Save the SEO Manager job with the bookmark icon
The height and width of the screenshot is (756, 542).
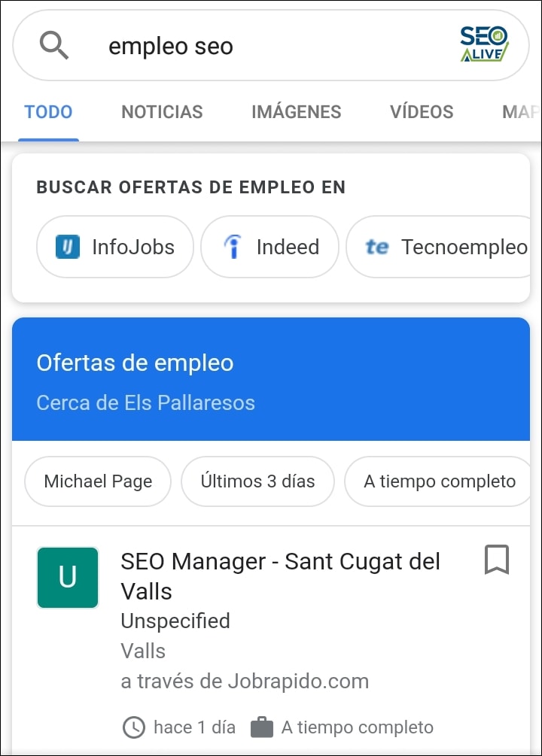pyautogui.click(x=496, y=559)
